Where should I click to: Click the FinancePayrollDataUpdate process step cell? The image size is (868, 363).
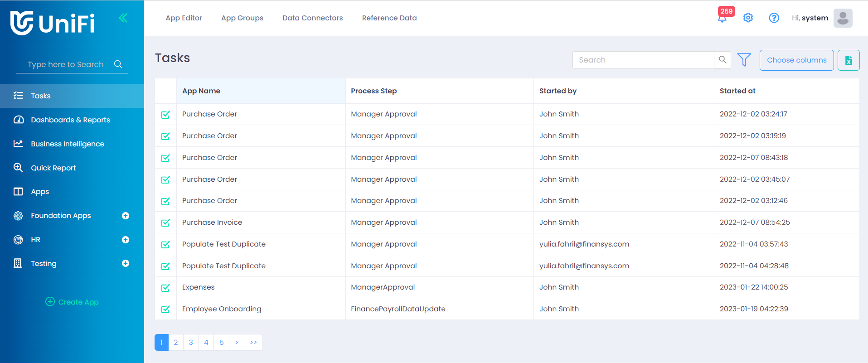click(439, 309)
